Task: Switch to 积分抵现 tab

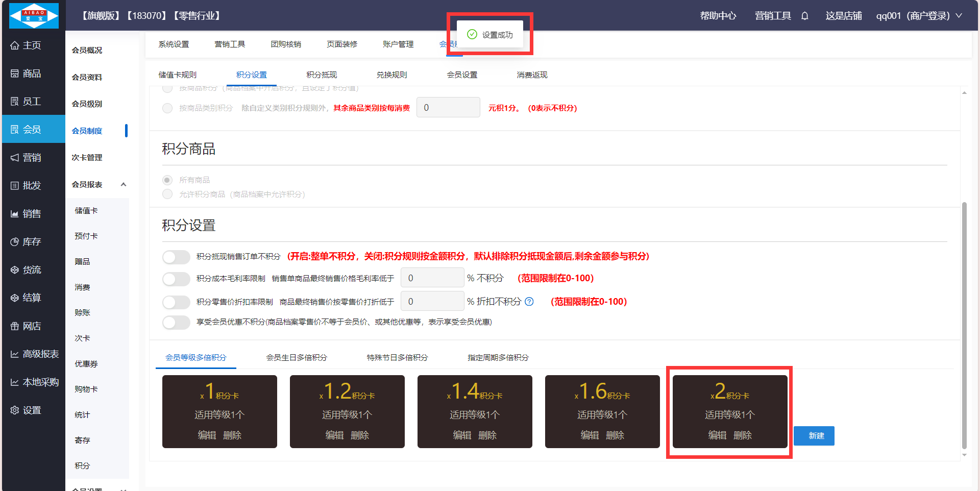Action: pos(322,75)
